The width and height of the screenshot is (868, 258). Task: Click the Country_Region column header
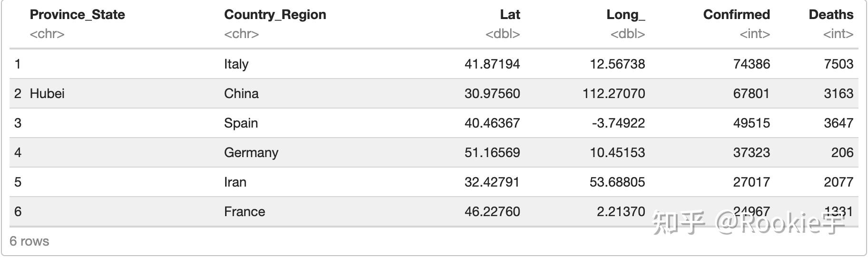pos(275,15)
